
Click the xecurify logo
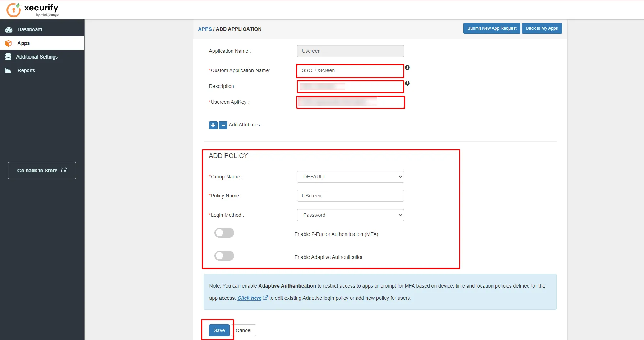[x=32, y=10]
